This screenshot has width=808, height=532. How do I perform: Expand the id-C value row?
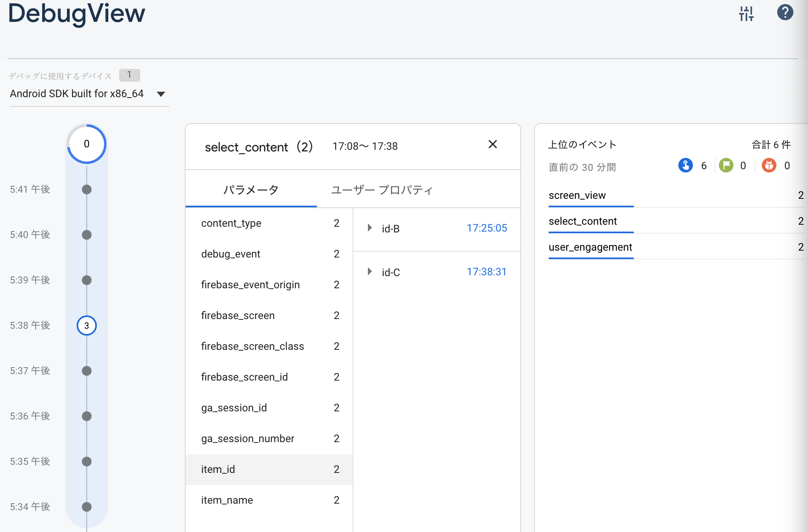(370, 272)
